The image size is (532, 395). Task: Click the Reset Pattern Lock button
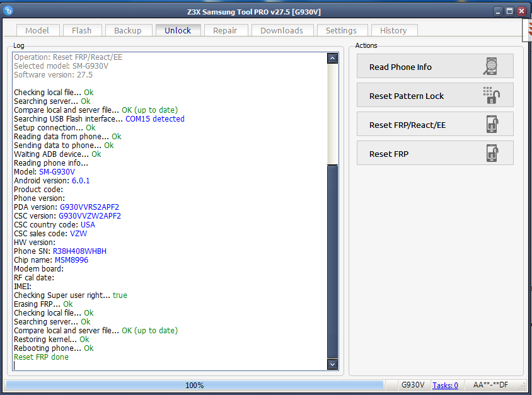click(x=435, y=95)
